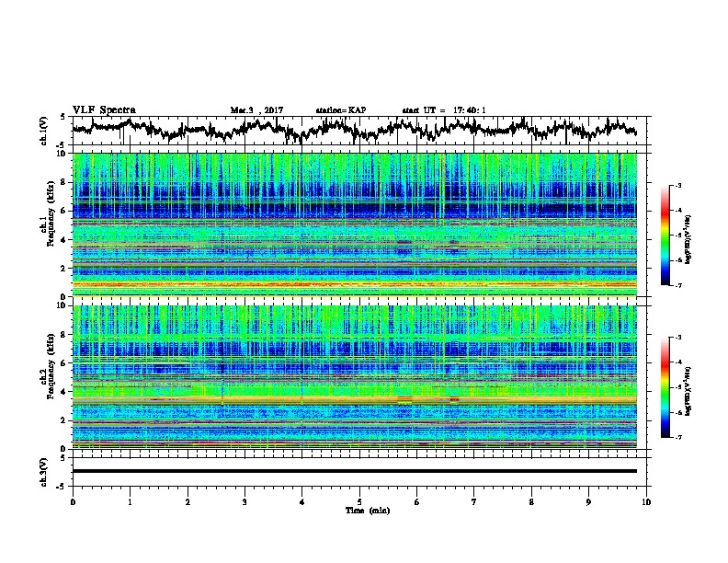Image resolution: width=728 pixels, height=563 pixels.
Task: Click time axis tick label "5"
Action: 359,502
